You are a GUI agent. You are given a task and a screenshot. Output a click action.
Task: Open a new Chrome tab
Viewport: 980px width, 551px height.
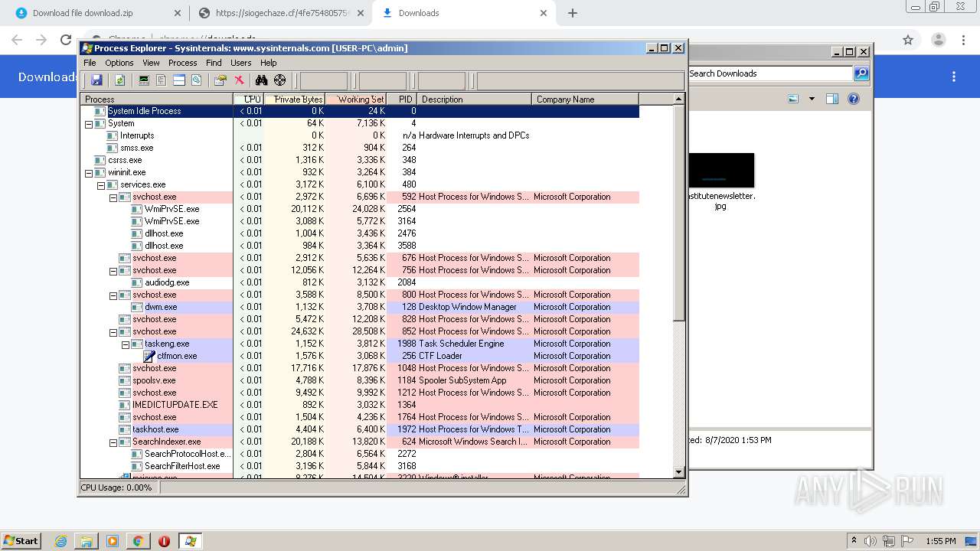[573, 13]
